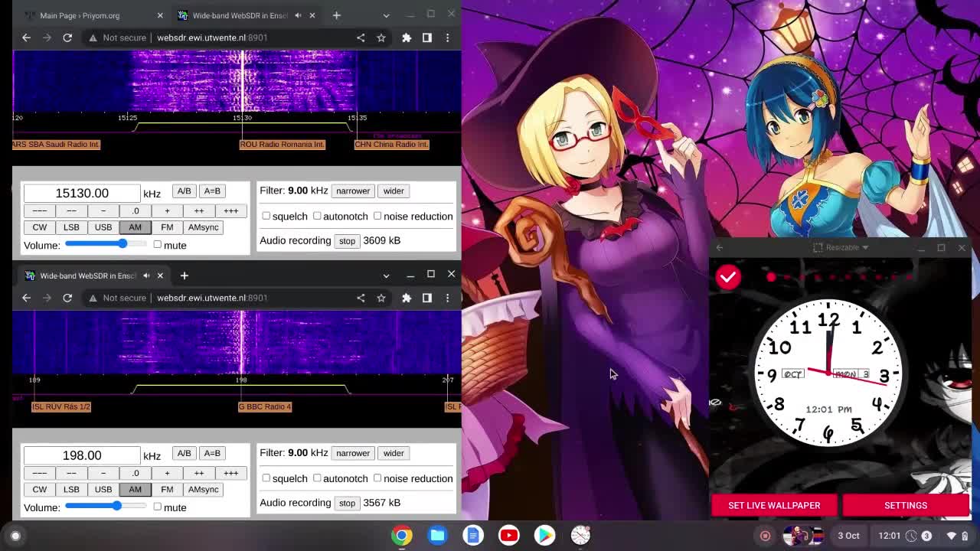980x551 pixels.
Task: Enable autonotch in the 15130 kHz receiver
Action: (317, 216)
